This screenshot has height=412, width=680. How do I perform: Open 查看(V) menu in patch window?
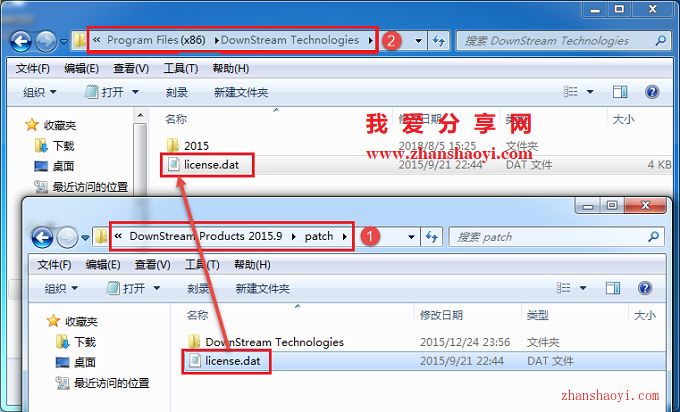click(x=152, y=265)
